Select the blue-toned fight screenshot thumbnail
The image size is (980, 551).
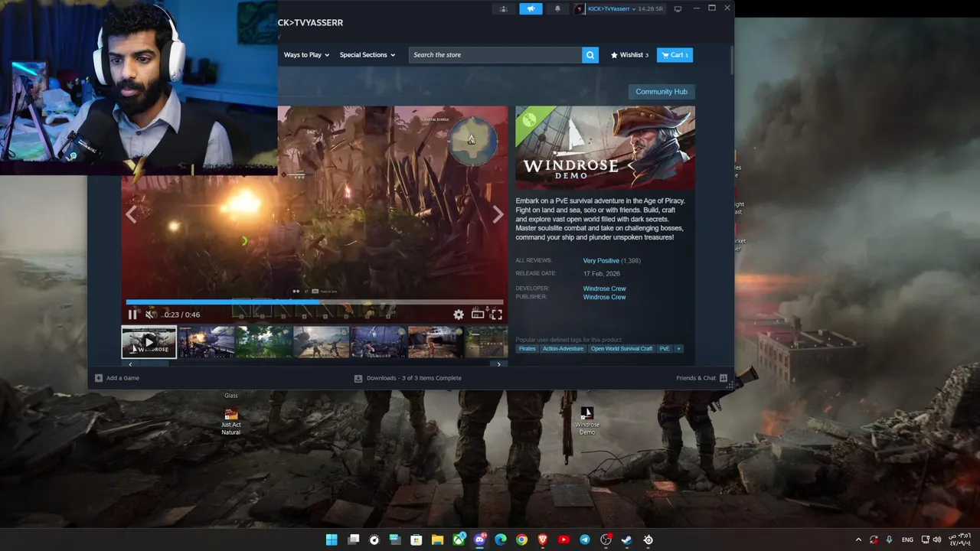coord(379,342)
